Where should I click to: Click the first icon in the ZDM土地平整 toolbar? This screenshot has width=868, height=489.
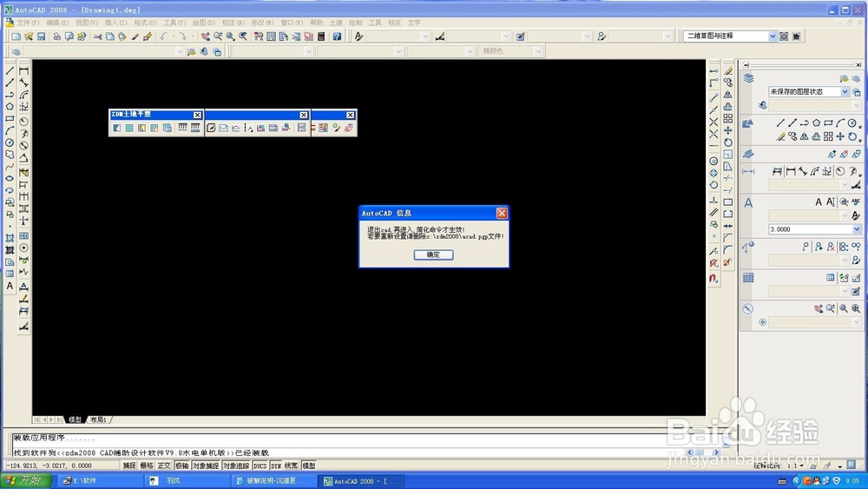point(117,128)
